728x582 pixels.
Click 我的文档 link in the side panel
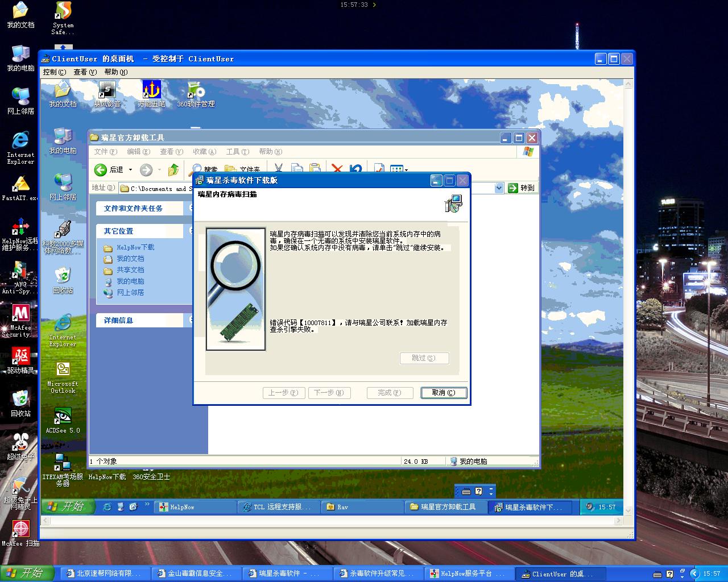130,259
